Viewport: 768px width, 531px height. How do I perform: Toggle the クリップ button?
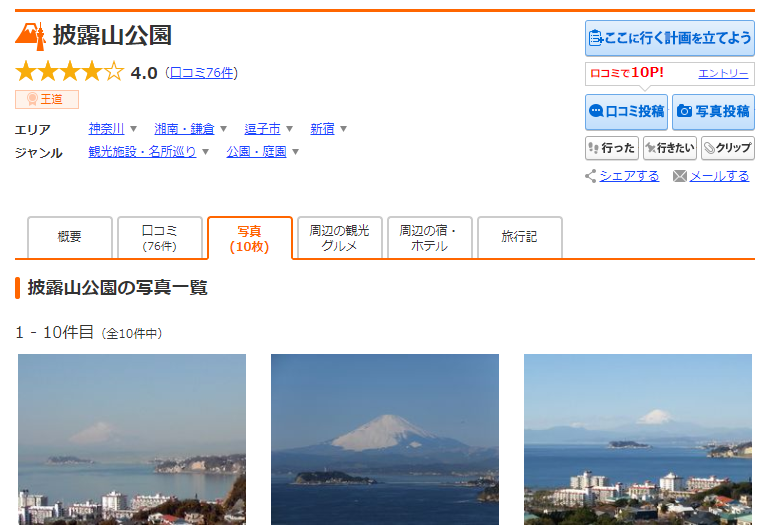728,148
